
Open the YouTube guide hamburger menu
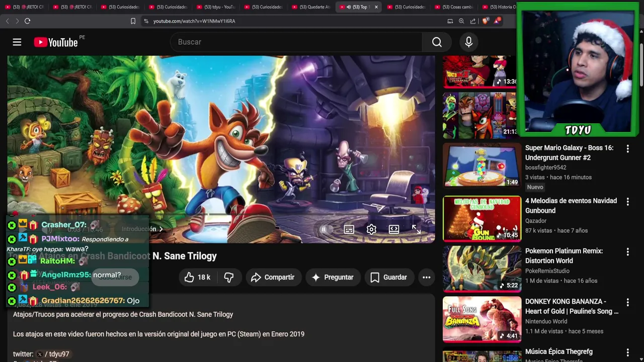click(x=17, y=42)
